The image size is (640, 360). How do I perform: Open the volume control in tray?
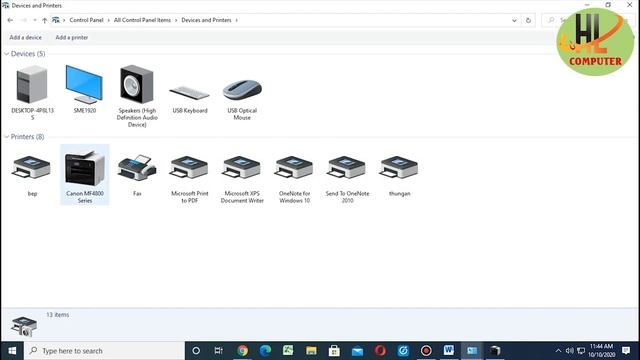pos(569,351)
